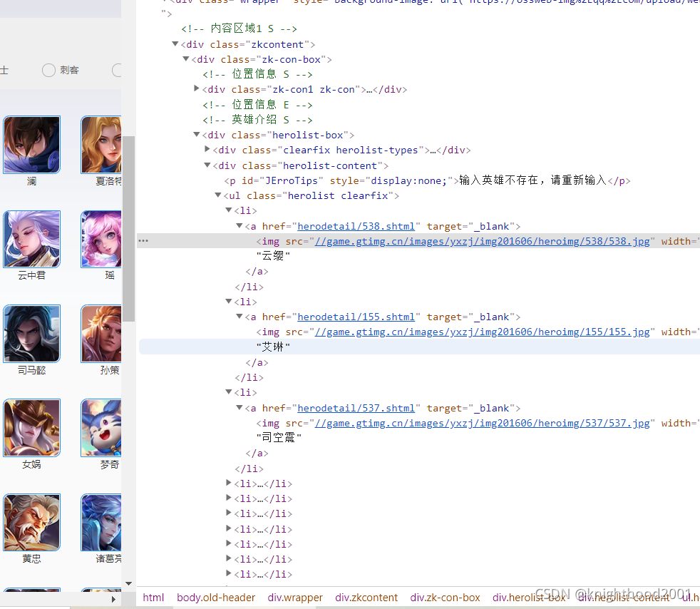Expand the div zk-con1 zk-con node
Screen dimensions: 700x609
pos(197,88)
